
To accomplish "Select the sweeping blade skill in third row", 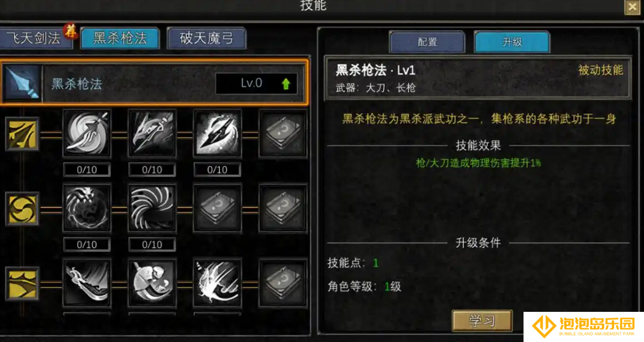I will coord(87,283).
